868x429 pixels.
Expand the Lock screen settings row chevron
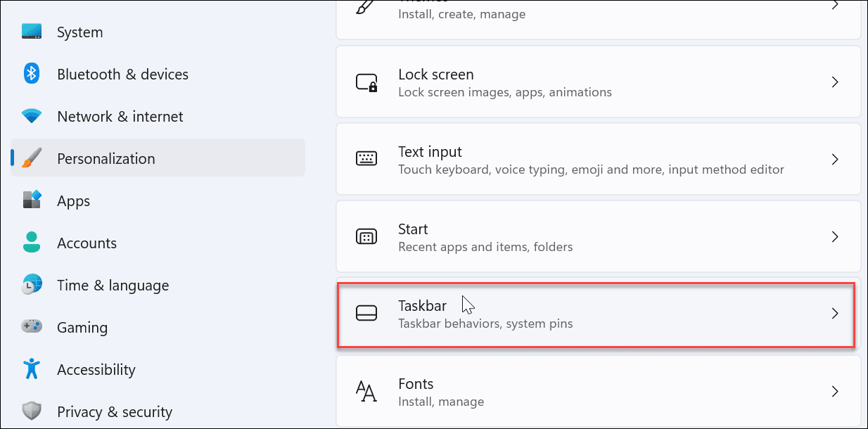(835, 82)
